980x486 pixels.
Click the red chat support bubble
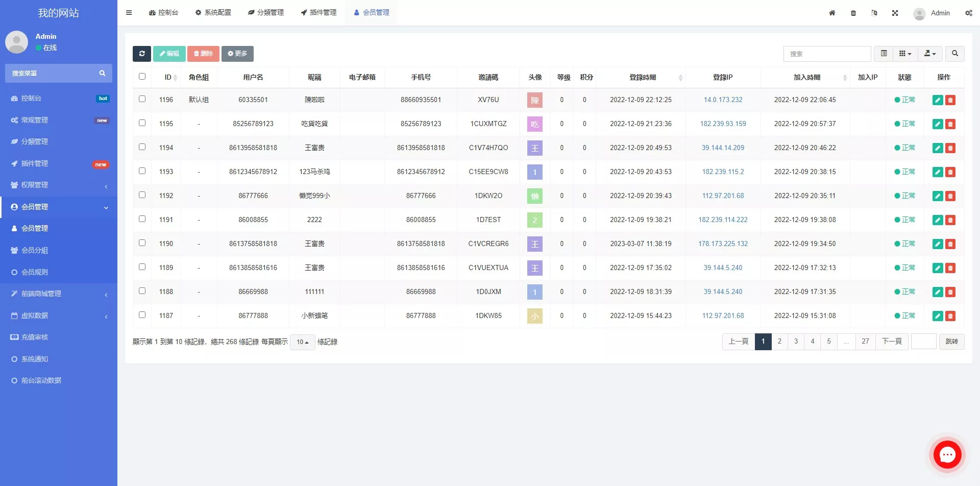947,454
